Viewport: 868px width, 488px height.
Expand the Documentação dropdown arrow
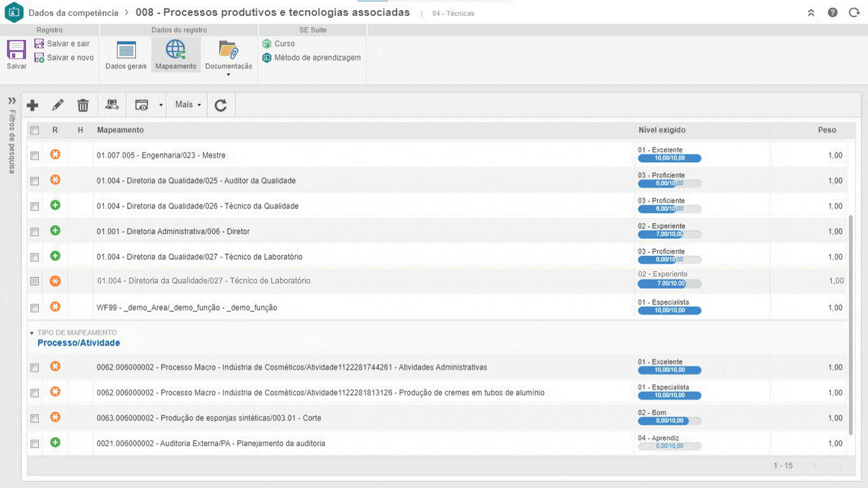(x=228, y=75)
